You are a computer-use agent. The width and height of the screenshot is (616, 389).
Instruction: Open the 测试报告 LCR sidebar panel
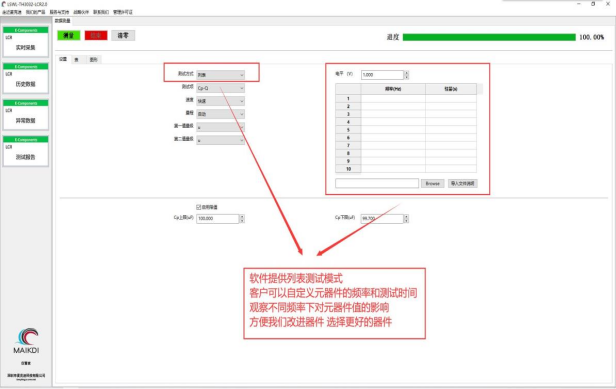coord(26,151)
